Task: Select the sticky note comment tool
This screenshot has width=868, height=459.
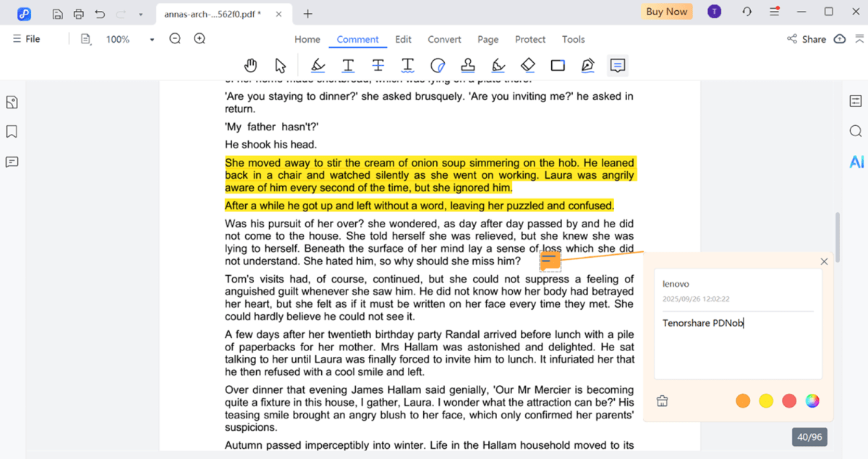Action: pyautogui.click(x=617, y=65)
